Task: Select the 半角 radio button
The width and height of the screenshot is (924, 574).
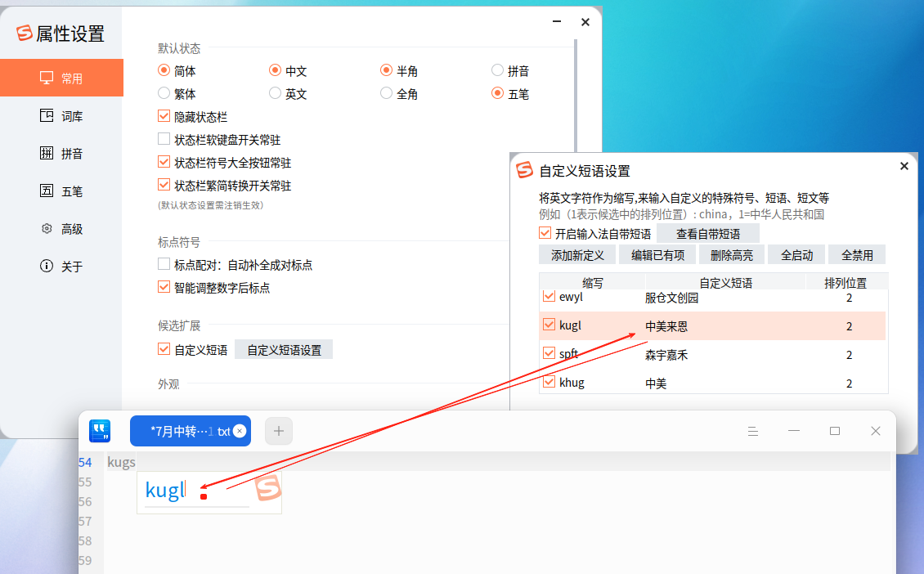Action: (386, 70)
